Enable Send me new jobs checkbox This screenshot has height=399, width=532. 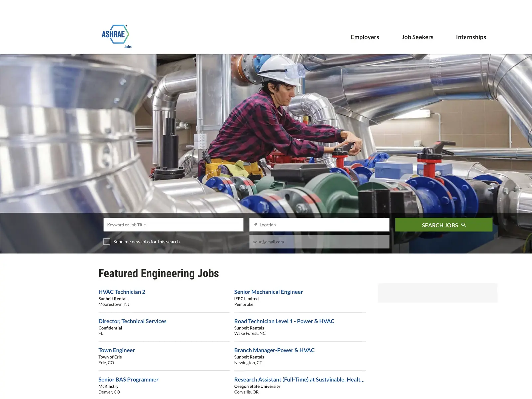point(107,242)
